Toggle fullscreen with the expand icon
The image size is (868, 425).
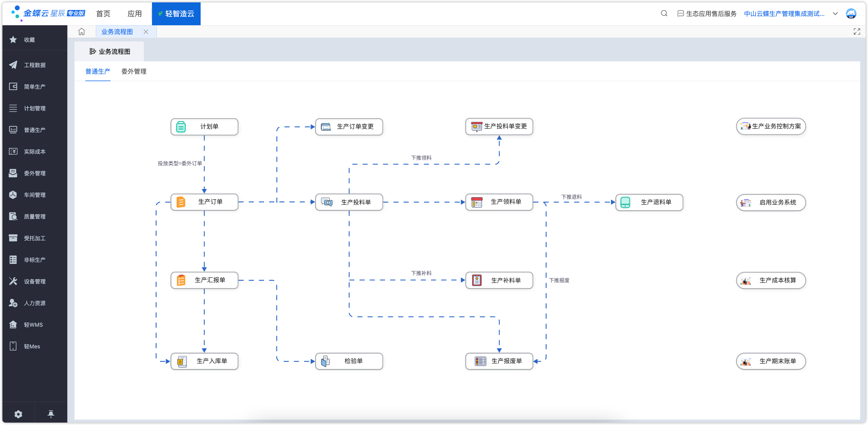click(857, 32)
